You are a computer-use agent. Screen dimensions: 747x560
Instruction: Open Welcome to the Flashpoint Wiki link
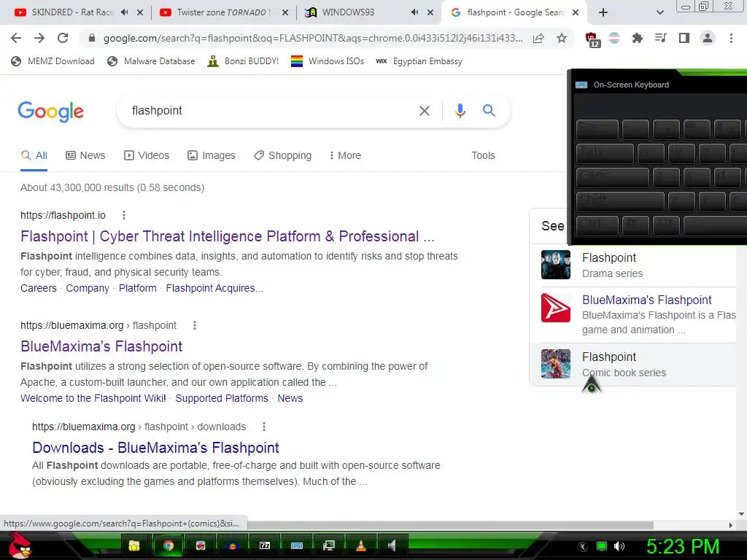click(93, 398)
